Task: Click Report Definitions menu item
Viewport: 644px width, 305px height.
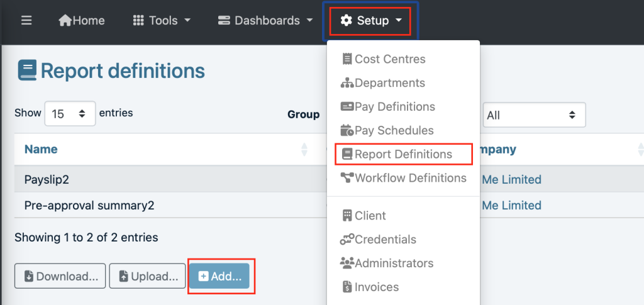Action: tap(403, 154)
